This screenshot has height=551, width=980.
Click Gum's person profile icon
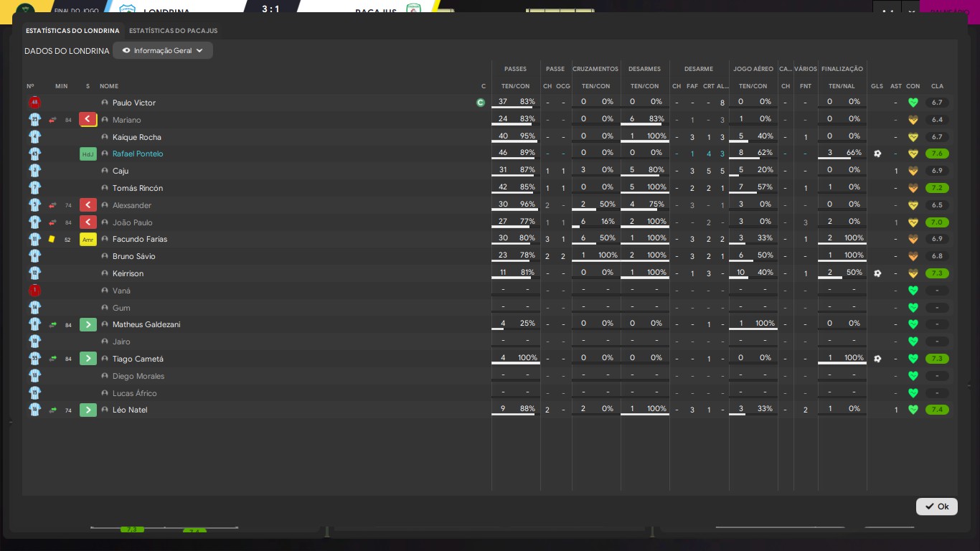[x=105, y=308]
